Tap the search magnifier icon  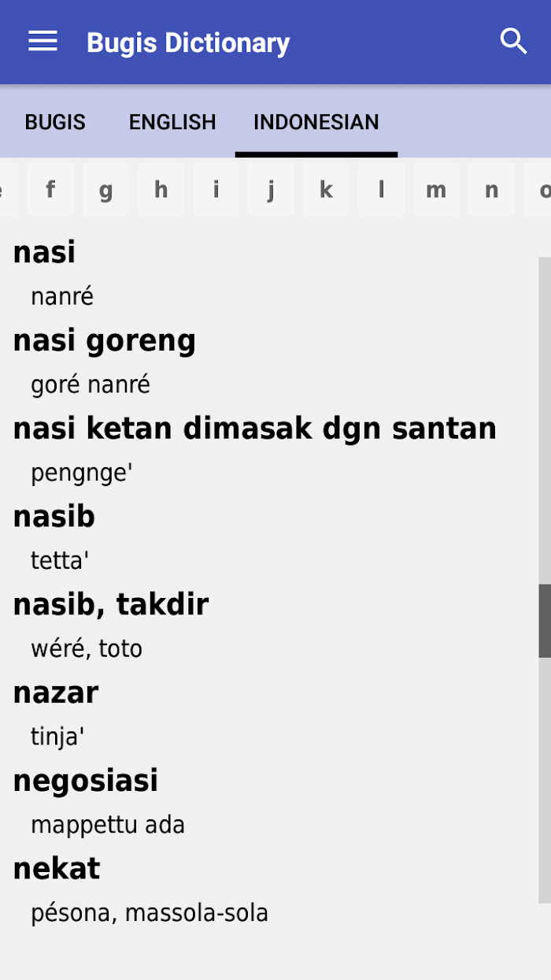(513, 42)
